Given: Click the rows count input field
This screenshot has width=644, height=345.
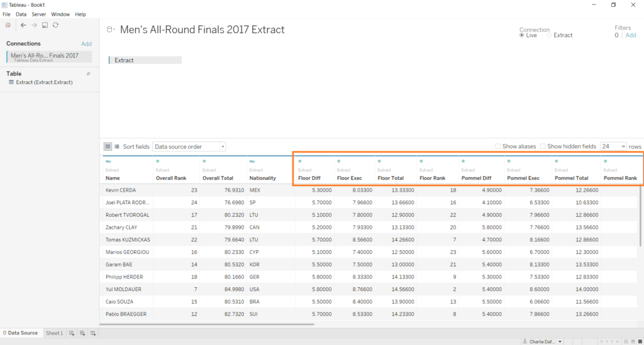Looking at the screenshot, I should point(609,146).
